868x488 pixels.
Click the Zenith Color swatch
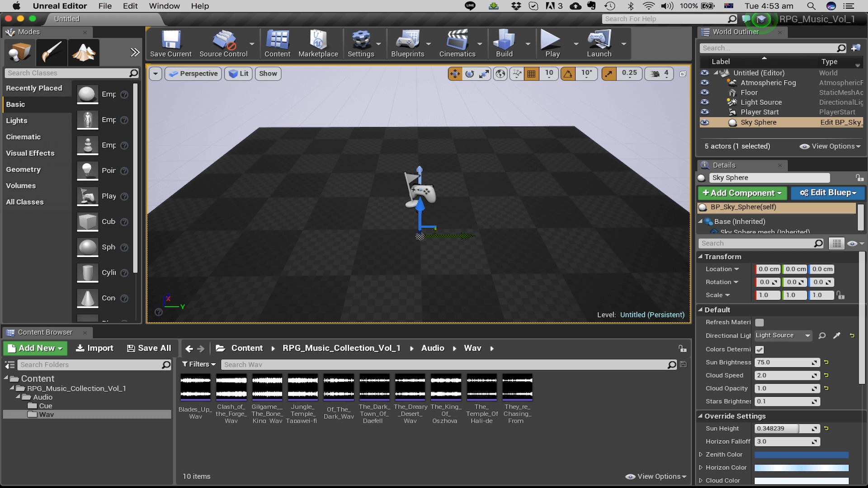click(802, 455)
